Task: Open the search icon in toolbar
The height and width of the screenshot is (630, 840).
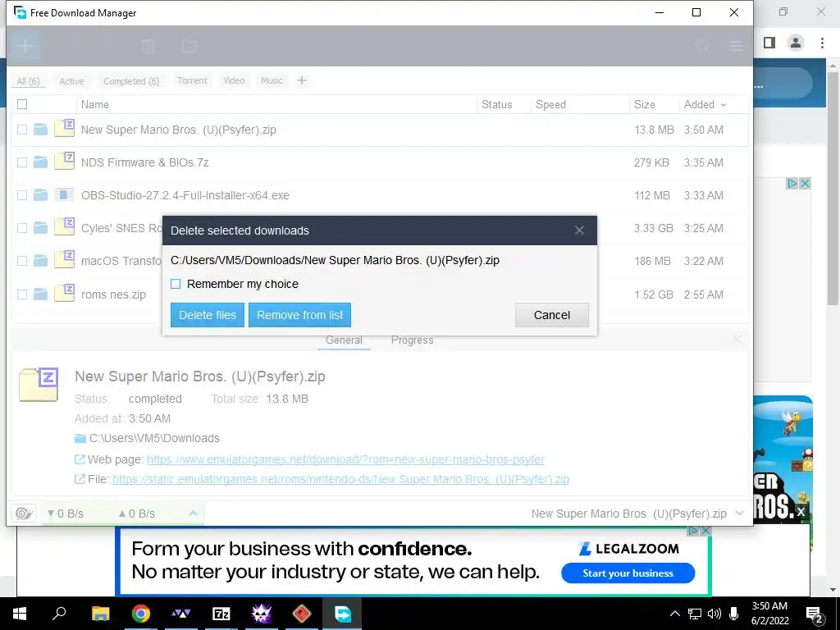Action: (702, 46)
